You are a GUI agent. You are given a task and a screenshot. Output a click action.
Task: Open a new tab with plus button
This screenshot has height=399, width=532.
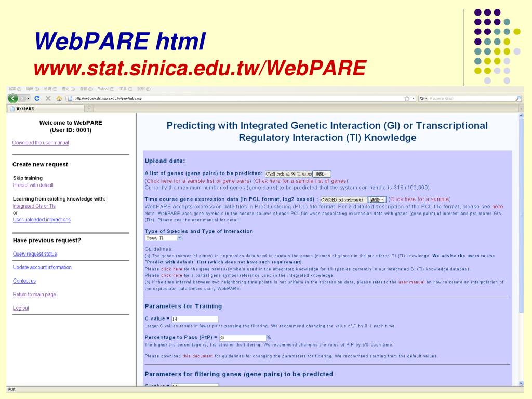(x=89, y=109)
